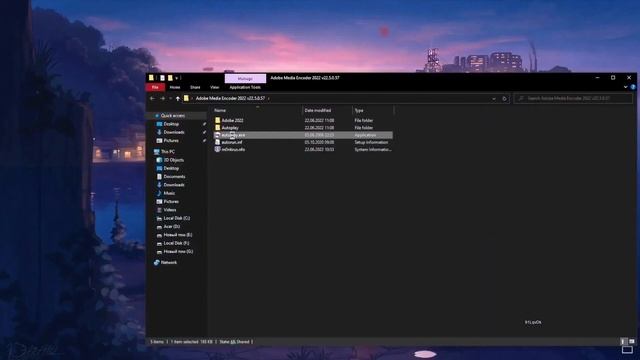Image resolution: width=640 pixels, height=360 pixels.
Task: Switch to the Share ribbon tab
Action: click(195, 87)
